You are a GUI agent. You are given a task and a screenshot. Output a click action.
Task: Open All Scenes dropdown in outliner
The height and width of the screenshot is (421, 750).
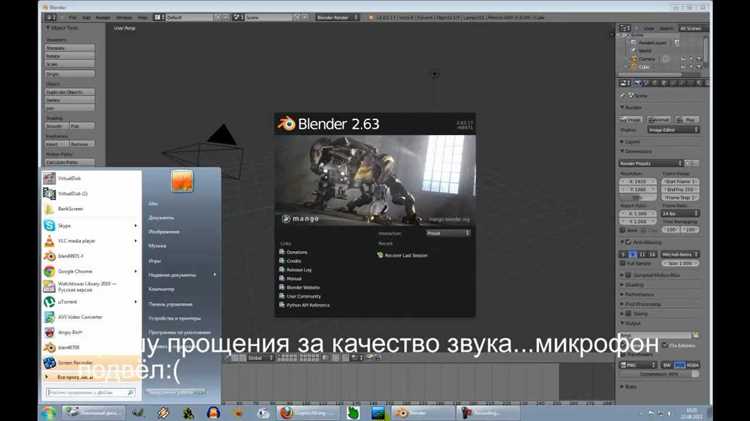point(693,28)
